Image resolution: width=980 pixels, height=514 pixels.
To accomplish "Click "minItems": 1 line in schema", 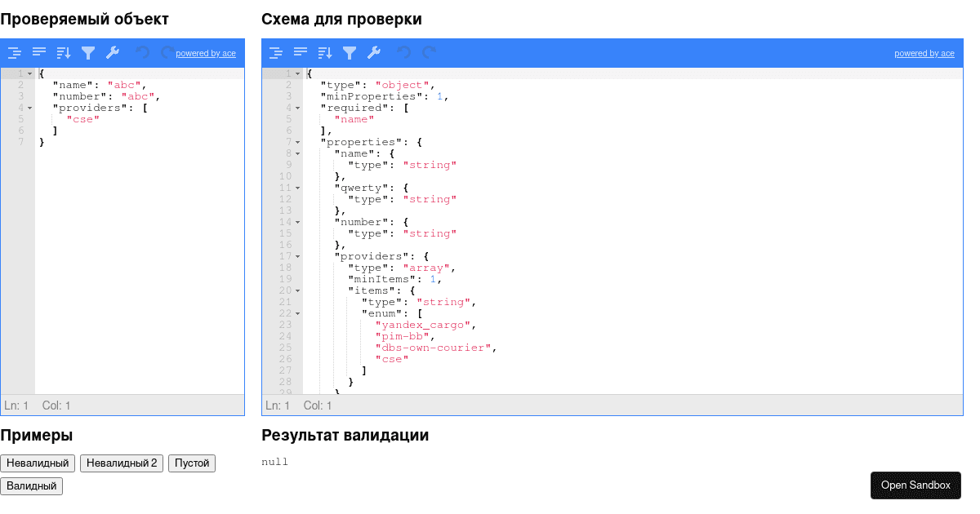I will coord(394,279).
